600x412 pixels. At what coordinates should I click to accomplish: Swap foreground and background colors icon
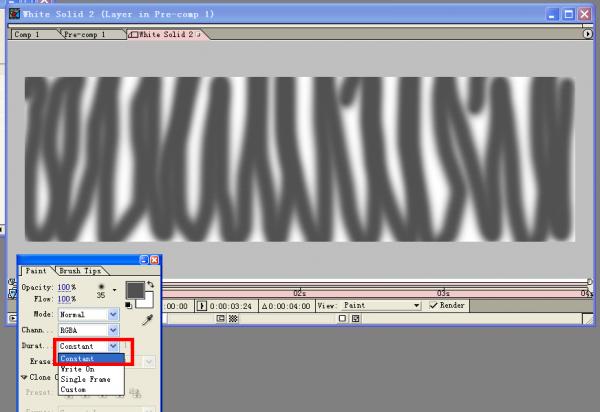pyautogui.click(x=150, y=285)
